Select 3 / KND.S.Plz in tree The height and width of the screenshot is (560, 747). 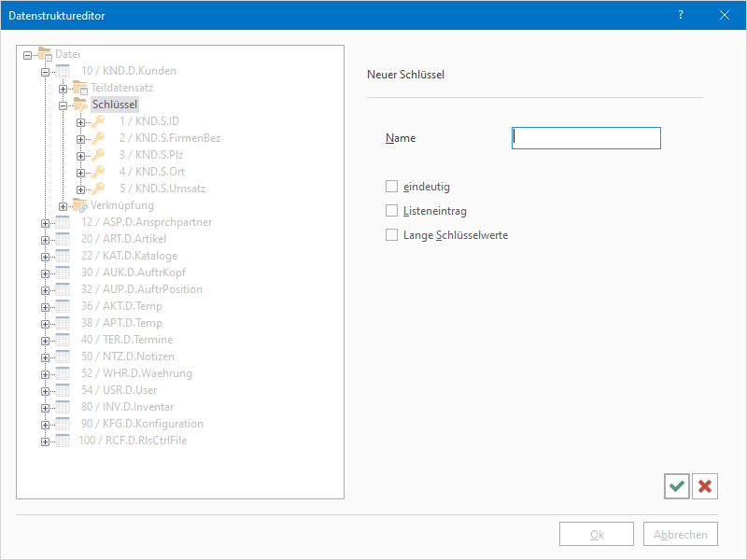click(x=151, y=155)
